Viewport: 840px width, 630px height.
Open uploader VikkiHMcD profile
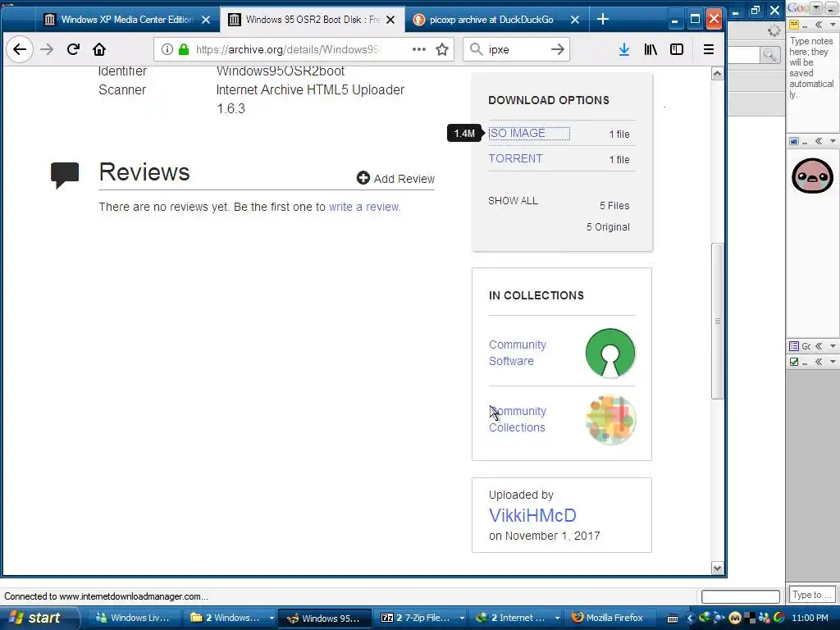(532, 515)
